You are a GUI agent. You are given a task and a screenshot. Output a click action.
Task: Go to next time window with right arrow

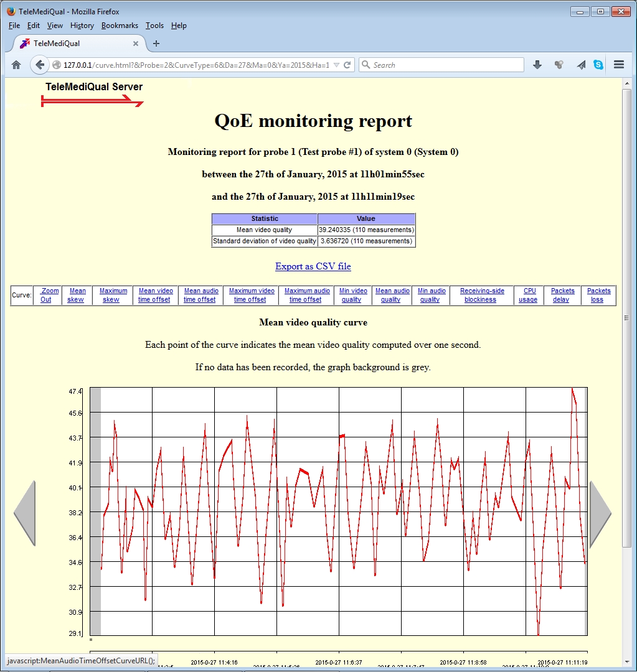600,514
